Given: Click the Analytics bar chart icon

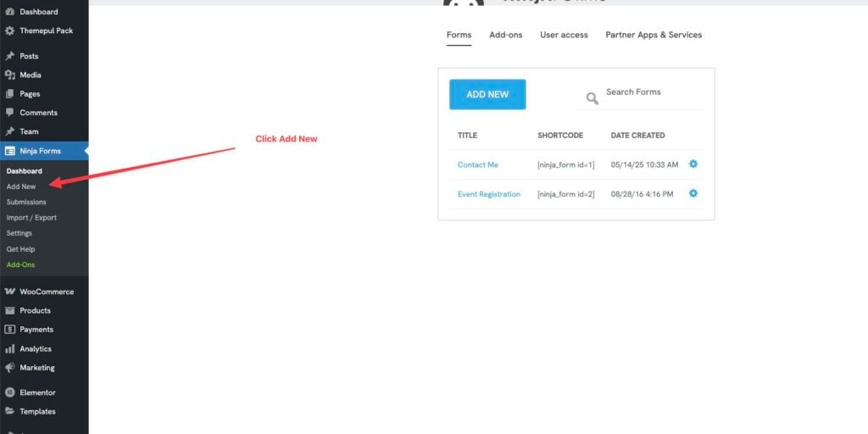Looking at the screenshot, I should click(x=9, y=348).
